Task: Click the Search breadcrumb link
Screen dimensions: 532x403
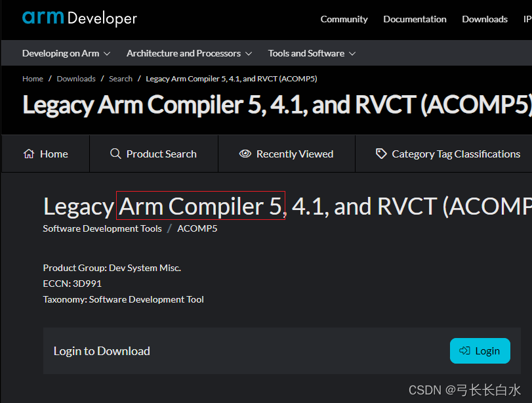Action: click(121, 79)
